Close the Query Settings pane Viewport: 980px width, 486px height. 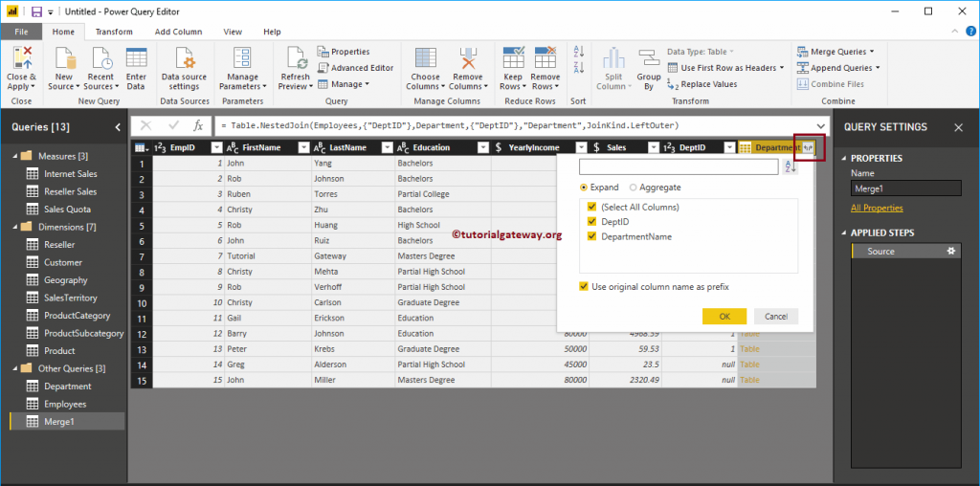[x=958, y=127]
